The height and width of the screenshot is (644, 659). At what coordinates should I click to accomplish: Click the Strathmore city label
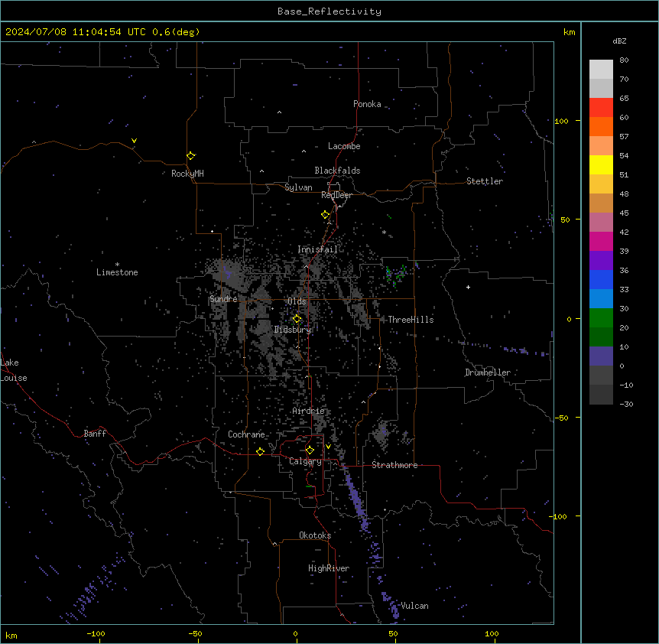[x=394, y=465]
